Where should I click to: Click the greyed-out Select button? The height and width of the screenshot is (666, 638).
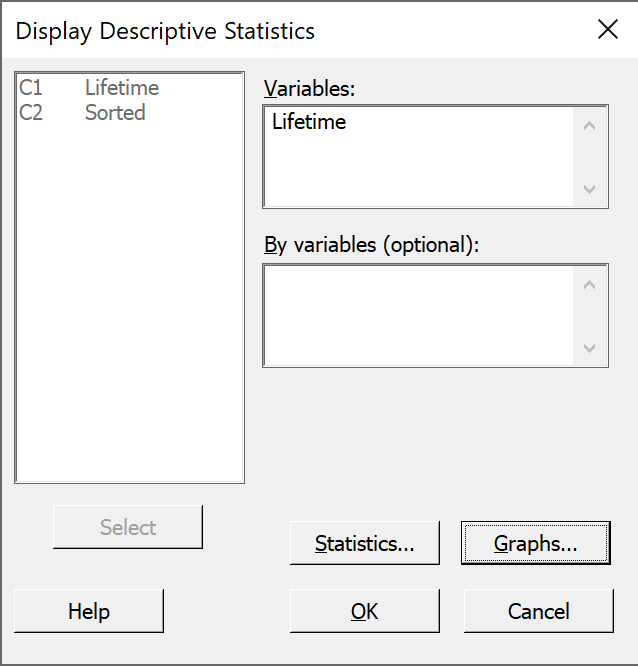tap(128, 527)
